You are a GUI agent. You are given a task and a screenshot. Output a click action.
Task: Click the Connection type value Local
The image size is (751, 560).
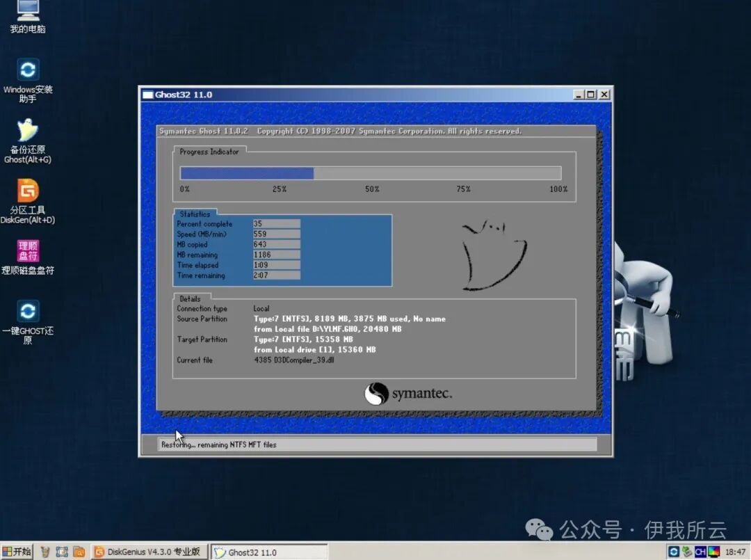coord(261,308)
